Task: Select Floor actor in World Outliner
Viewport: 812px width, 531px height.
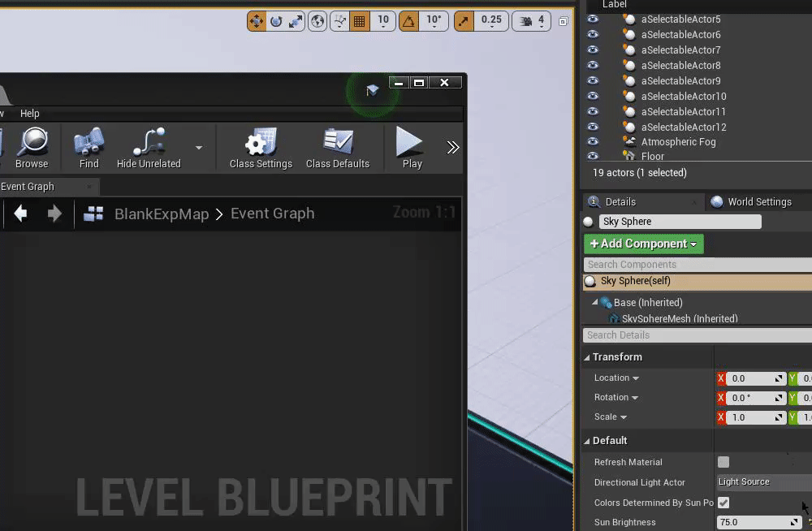Action: point(653,156)
